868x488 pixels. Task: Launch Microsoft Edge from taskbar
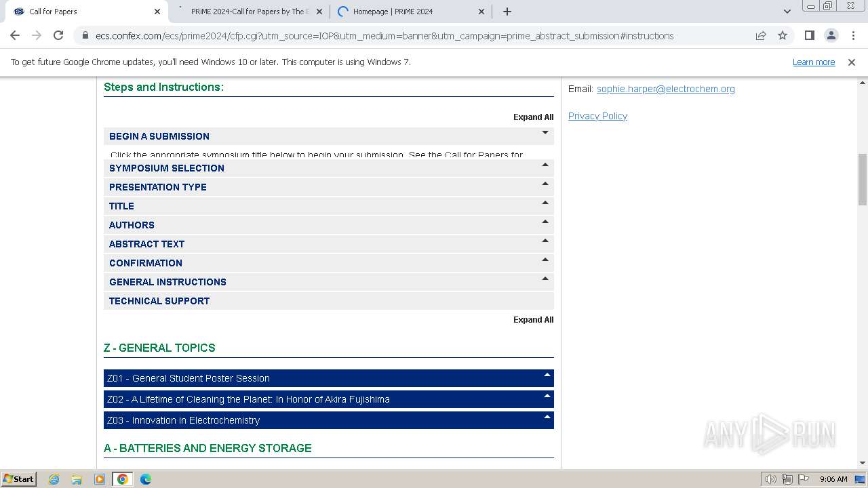pyautogui.click(x=146, y=479)
